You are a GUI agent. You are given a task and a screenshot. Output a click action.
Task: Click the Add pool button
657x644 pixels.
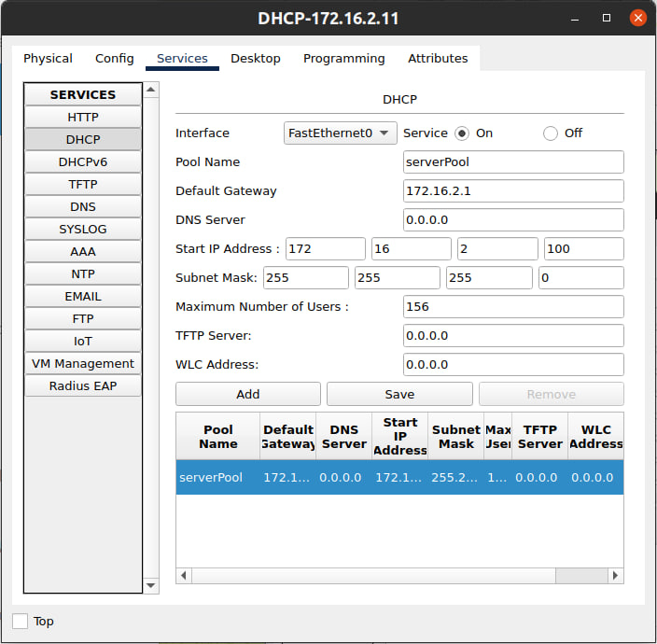(248, 394)
